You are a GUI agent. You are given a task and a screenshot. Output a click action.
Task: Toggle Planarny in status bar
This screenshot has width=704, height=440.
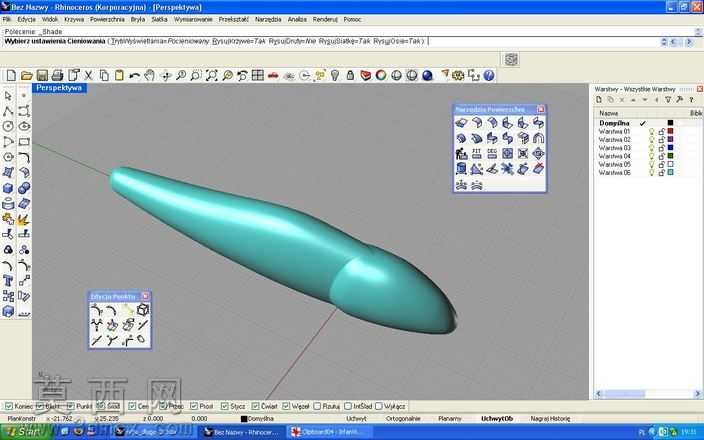coord(449,418)
